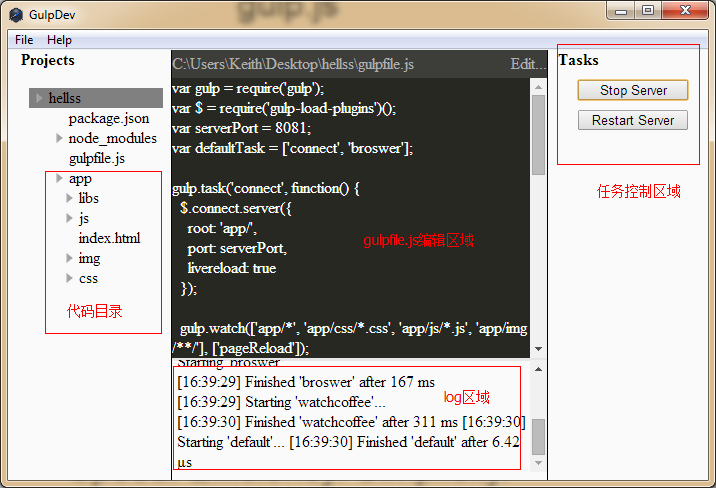
Task: Expand the app folder arrow
Action: click(59, 178)
